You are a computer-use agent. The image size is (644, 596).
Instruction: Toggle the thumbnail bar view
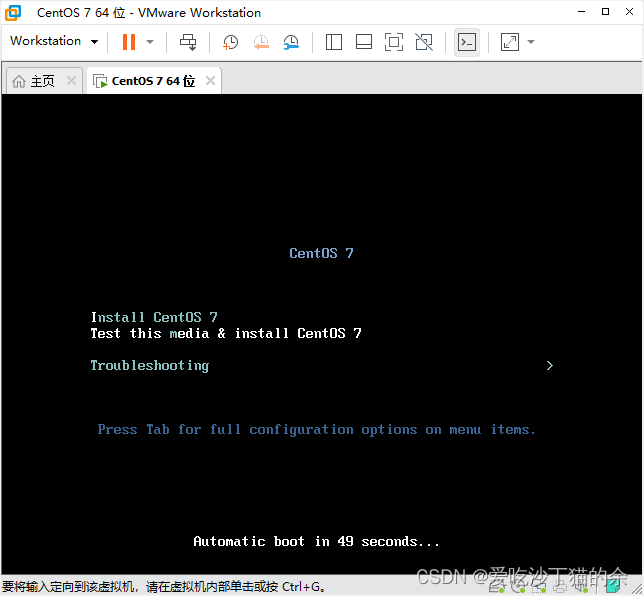[364, 42]
